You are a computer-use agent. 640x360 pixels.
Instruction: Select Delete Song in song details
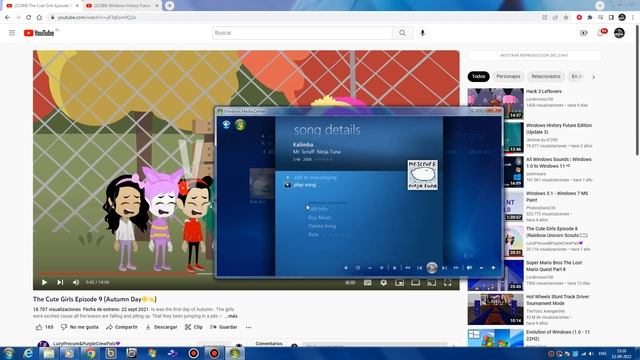[322, 226]
